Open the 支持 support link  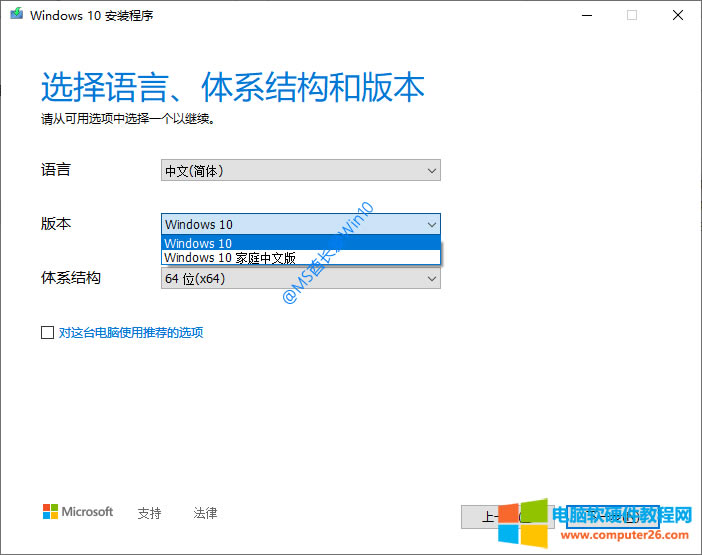coord(149,513)
